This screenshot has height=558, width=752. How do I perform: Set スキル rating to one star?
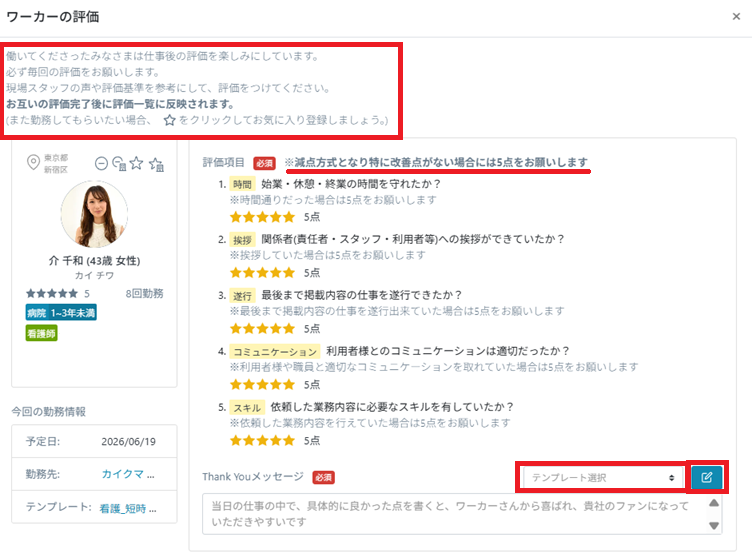coord(235,440)
